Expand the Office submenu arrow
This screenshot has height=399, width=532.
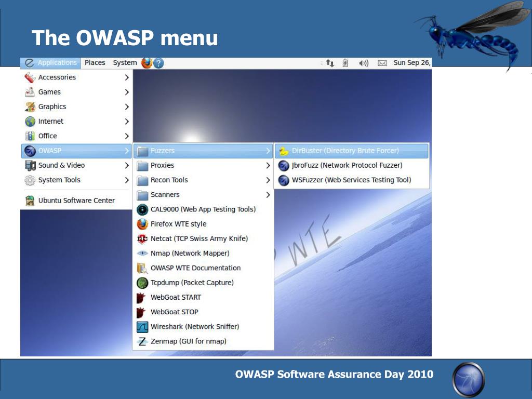tap(127, 136)
